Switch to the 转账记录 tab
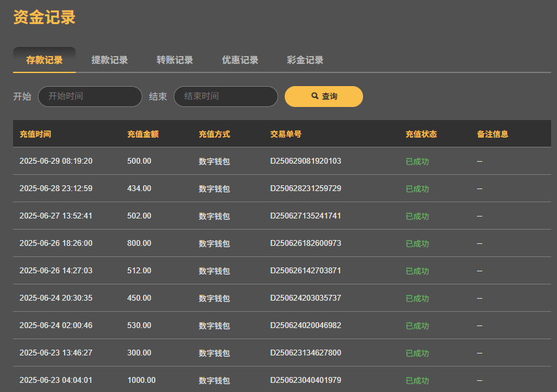This screenshot has height=392, width=557. point(174,59)
